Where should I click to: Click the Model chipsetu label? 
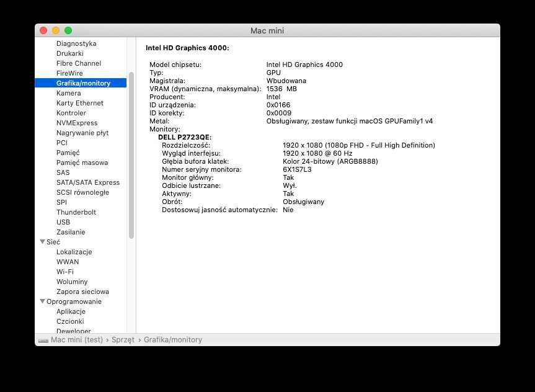click(175, 65)
